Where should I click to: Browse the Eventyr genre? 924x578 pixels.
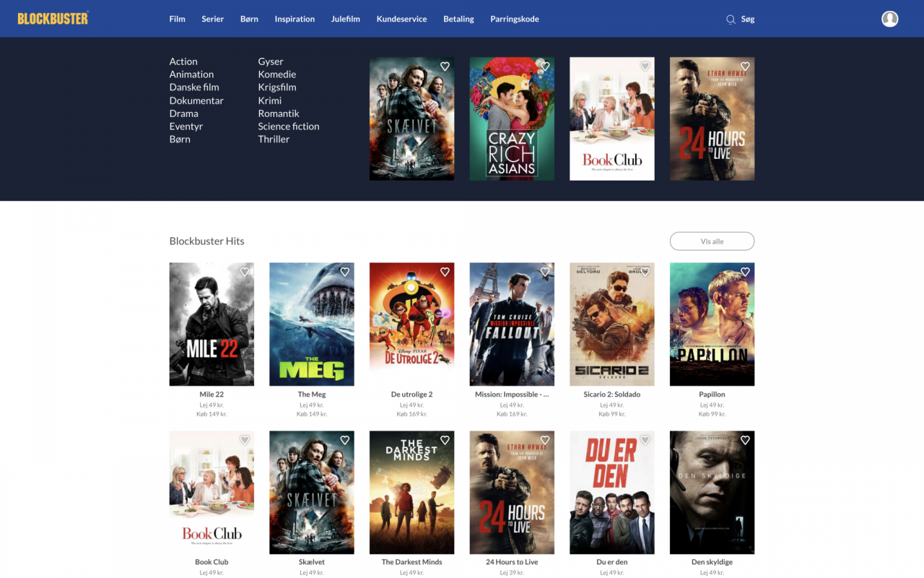(186, 126)
